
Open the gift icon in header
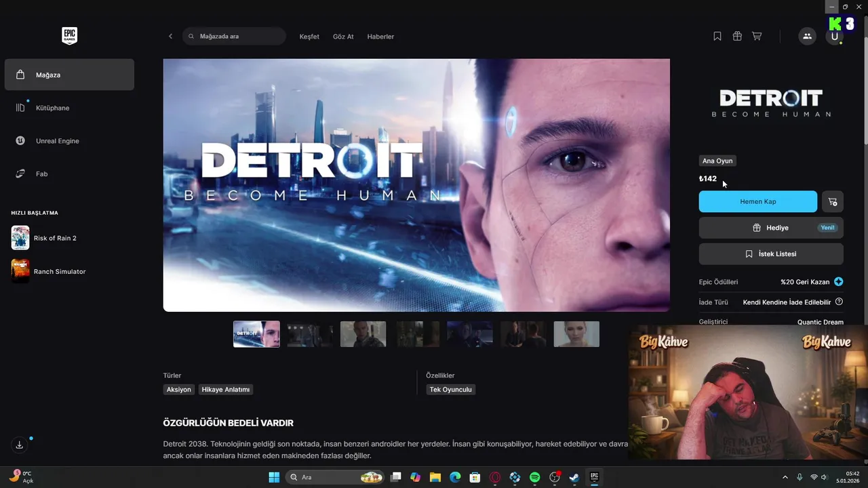point(737,36)
